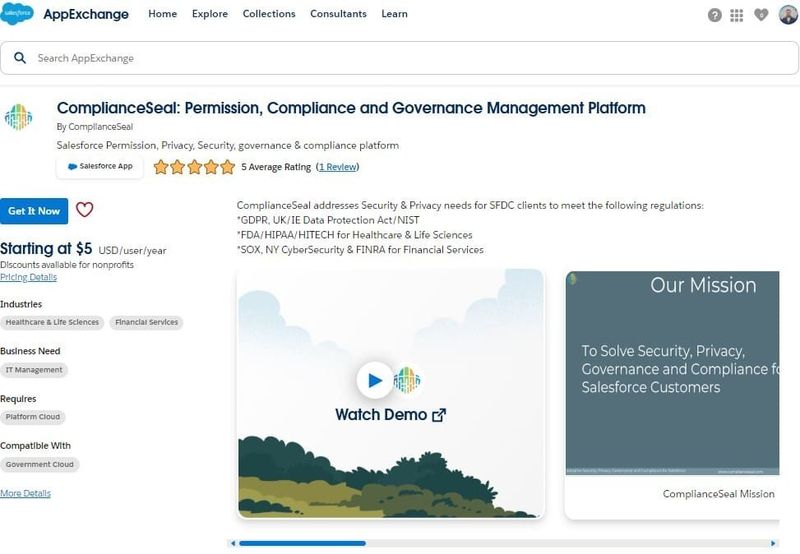Play the Watch Demo video
The image size is (800, 554).
click(x=375, y=380)
